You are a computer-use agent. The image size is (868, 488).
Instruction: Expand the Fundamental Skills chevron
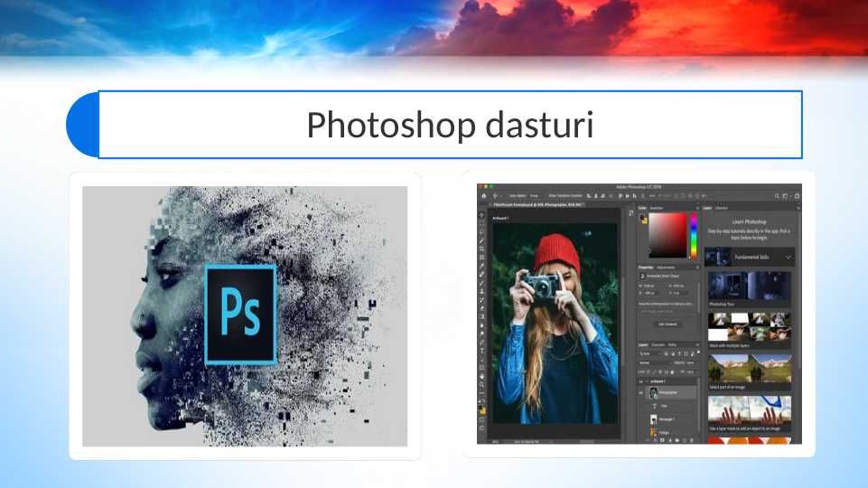pos(789,257)
